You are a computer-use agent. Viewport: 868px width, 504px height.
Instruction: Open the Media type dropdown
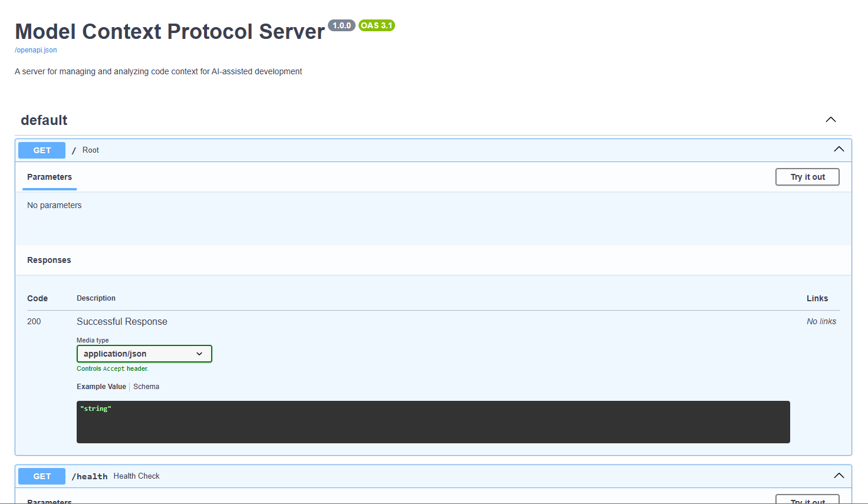click(199, 353)
